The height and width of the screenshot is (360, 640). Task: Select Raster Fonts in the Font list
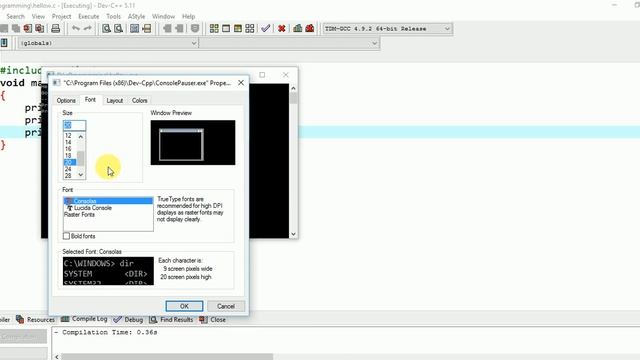click(x=108, y=214)
